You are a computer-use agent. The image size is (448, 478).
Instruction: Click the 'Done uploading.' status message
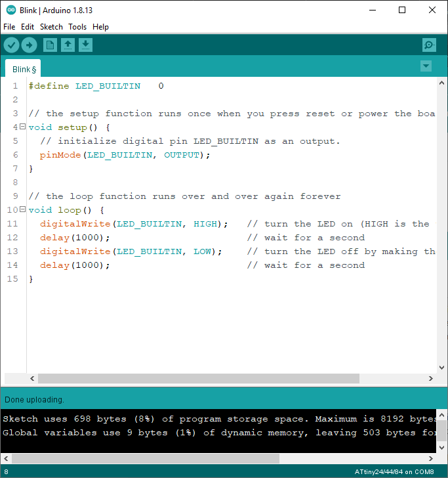(34, 400)
